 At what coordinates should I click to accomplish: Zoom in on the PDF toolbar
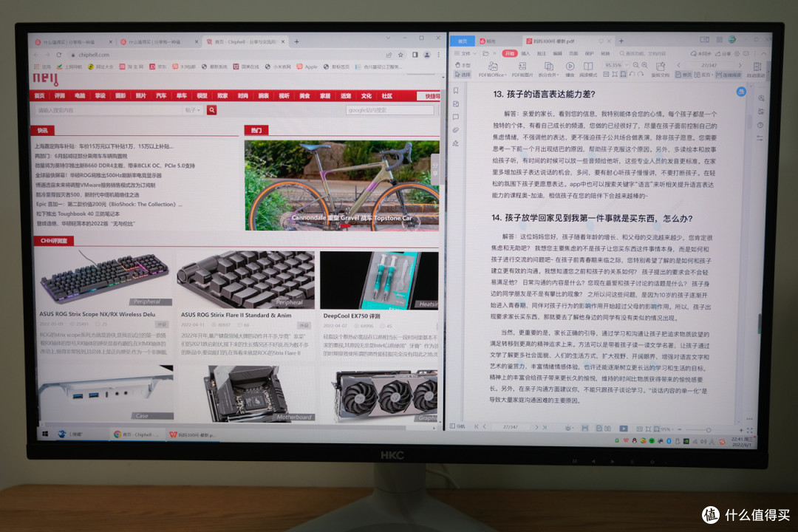click(644, 65)
